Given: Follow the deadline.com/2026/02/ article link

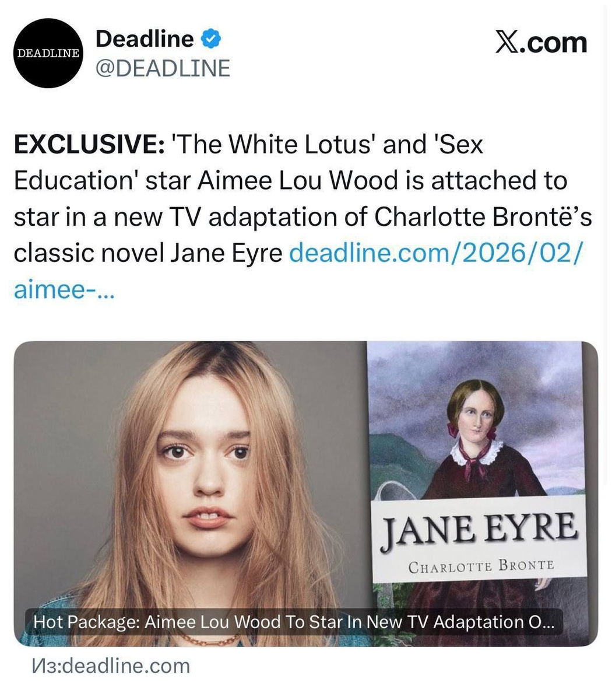Looking at the screenshot, I should click(435, 253).
